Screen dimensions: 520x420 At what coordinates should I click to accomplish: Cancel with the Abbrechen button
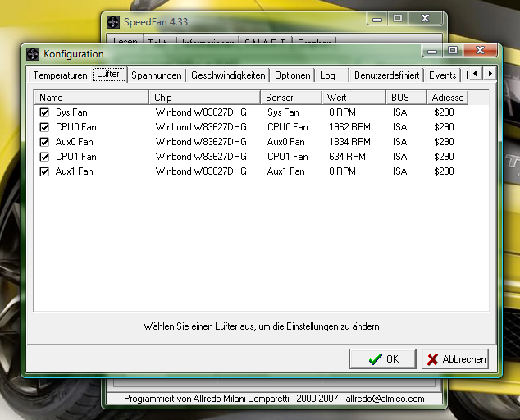[455, 359]
